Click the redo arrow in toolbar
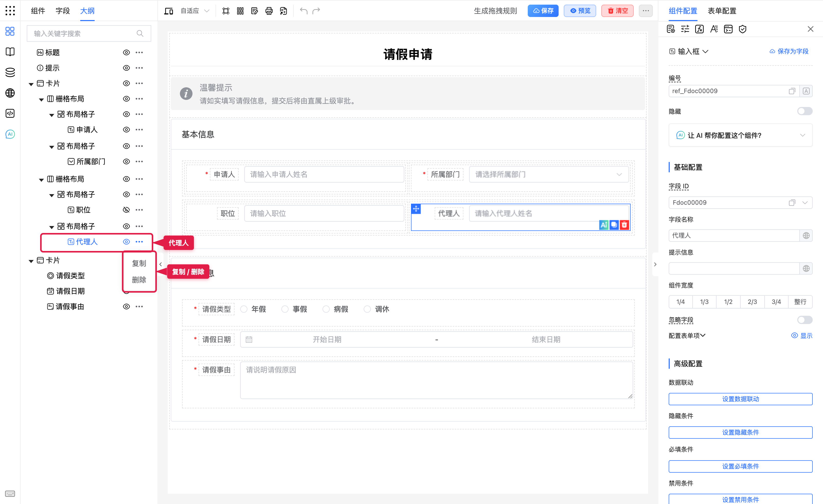The height and width of the screenshot is (504, 823). pos(316,11)
